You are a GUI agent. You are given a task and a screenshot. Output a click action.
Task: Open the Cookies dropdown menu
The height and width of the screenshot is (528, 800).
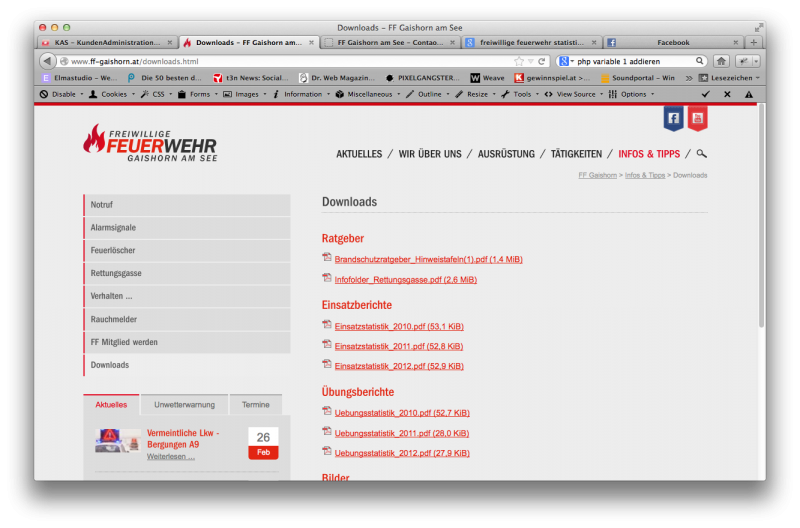(x=112, y=94)
